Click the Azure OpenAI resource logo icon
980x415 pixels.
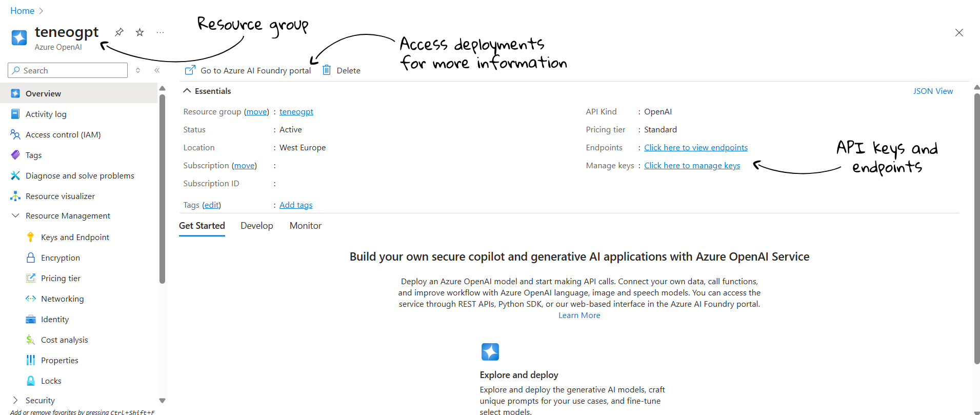click(x=19, y=37)
